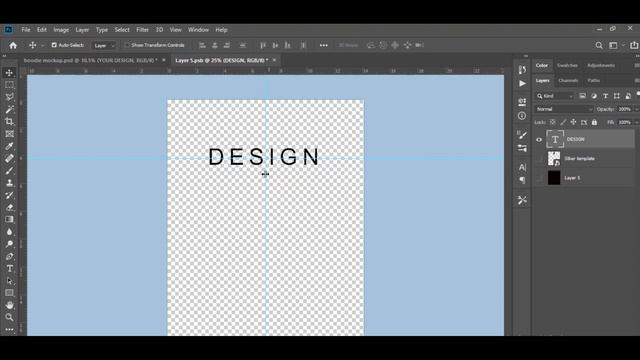Select the Move tool in the toolbox

tap(9, 73)
